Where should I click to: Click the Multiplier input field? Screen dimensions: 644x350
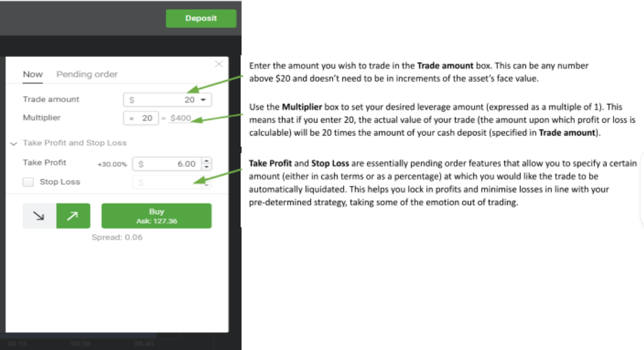tap(141, 118)
